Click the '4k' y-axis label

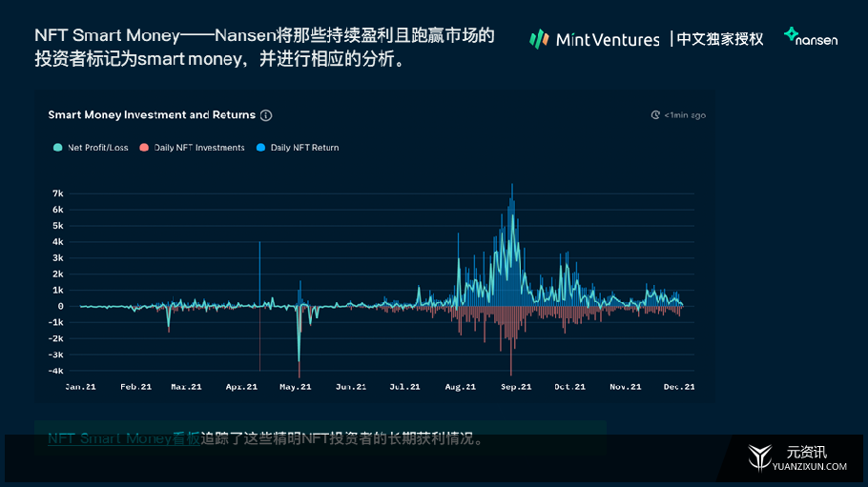58,242
